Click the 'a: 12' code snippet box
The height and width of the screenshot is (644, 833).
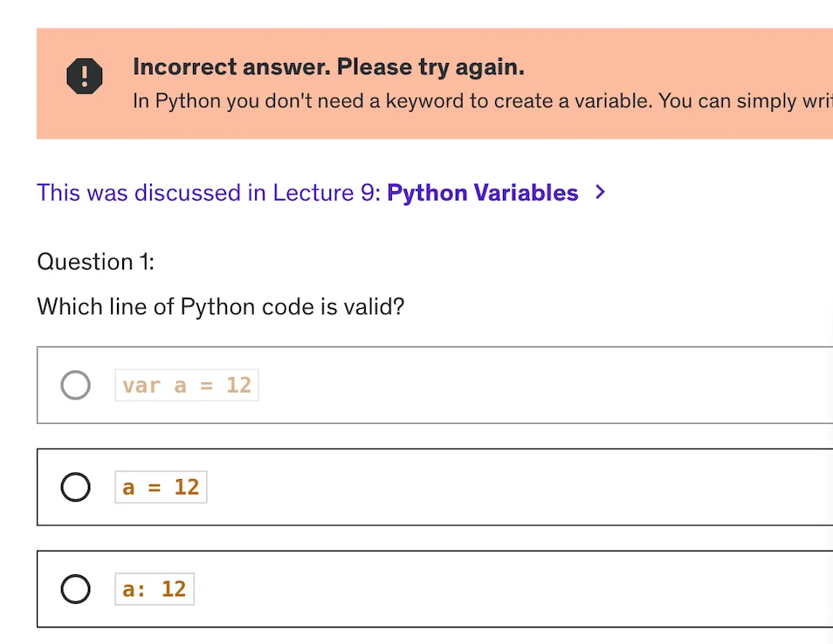[154, 589]
